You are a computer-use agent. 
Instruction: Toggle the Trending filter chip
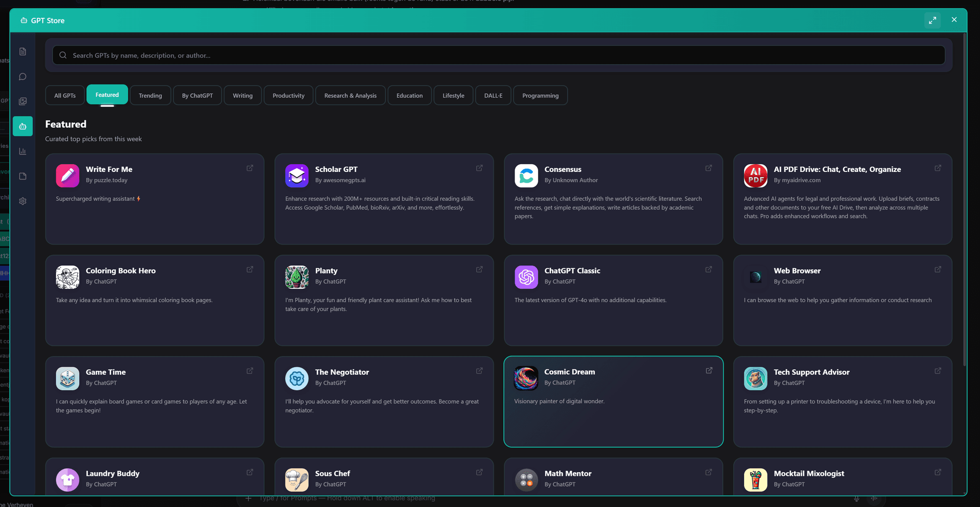coord(150,95)
